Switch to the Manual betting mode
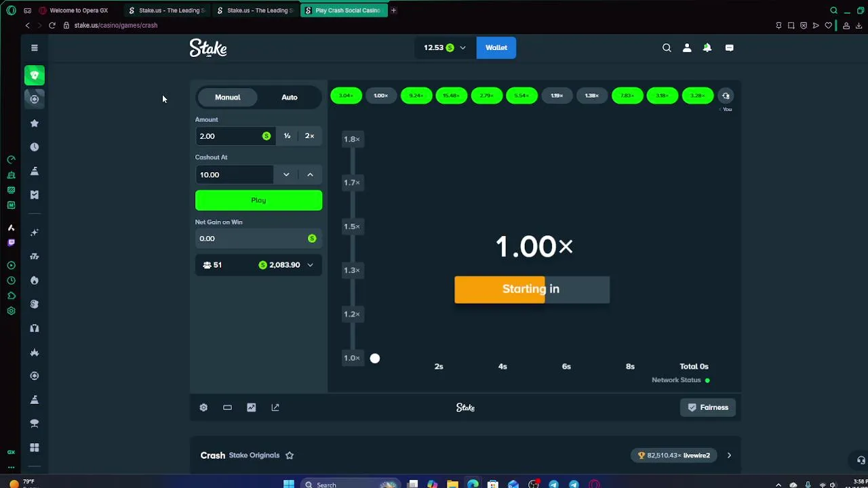868x488 pixels. point(228,97)
